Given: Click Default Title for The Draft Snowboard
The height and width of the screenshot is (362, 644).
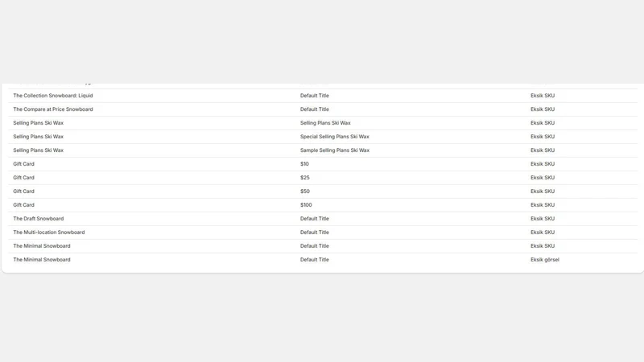Looking at the screenshot, I should click(x=315, y=219).
